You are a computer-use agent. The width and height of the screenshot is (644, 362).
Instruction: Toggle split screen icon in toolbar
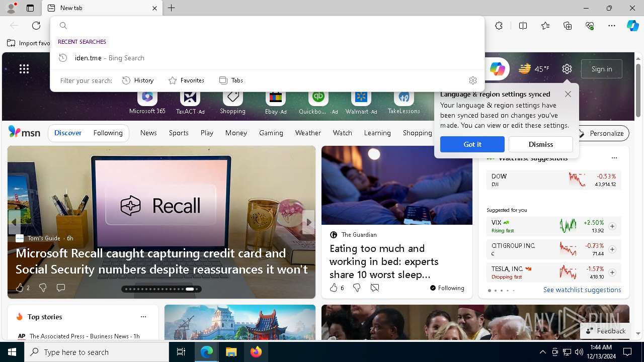tap(523, 26)
